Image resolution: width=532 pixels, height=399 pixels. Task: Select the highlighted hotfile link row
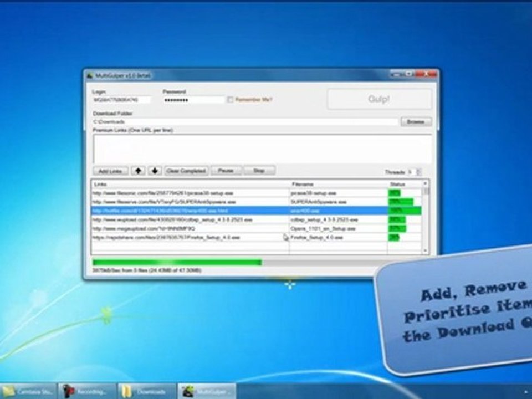point(257,211)
